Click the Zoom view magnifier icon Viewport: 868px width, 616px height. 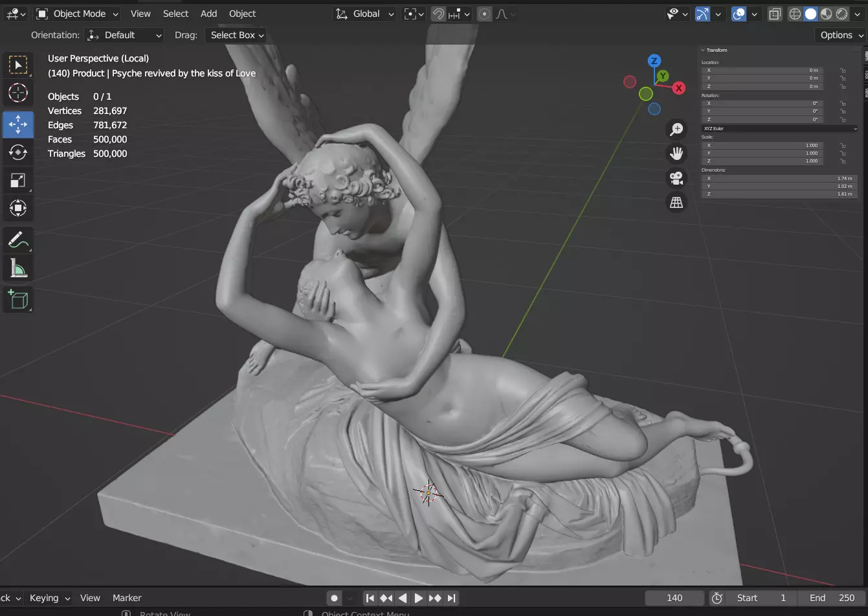click(x=676, y=130)
